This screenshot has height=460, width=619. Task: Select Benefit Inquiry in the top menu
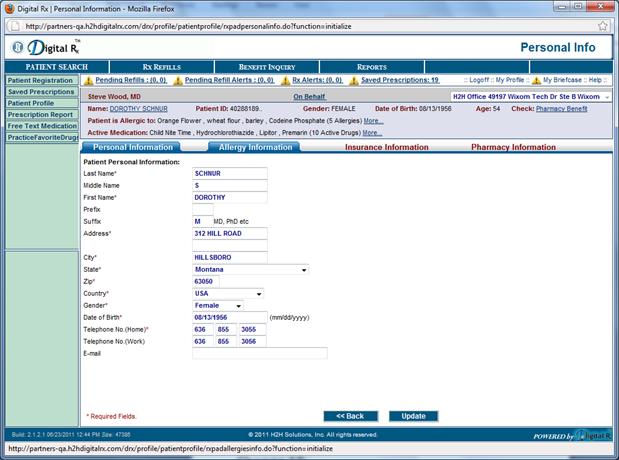(x=266, y=67)
